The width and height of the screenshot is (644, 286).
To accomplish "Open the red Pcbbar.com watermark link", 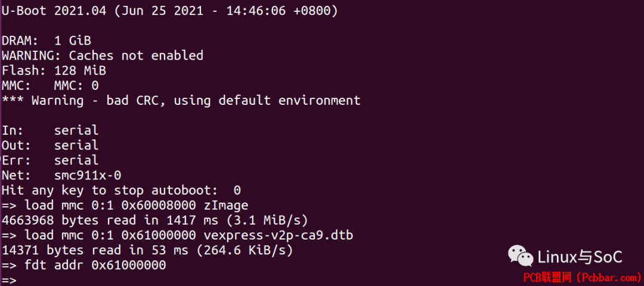I will (581, 279).
